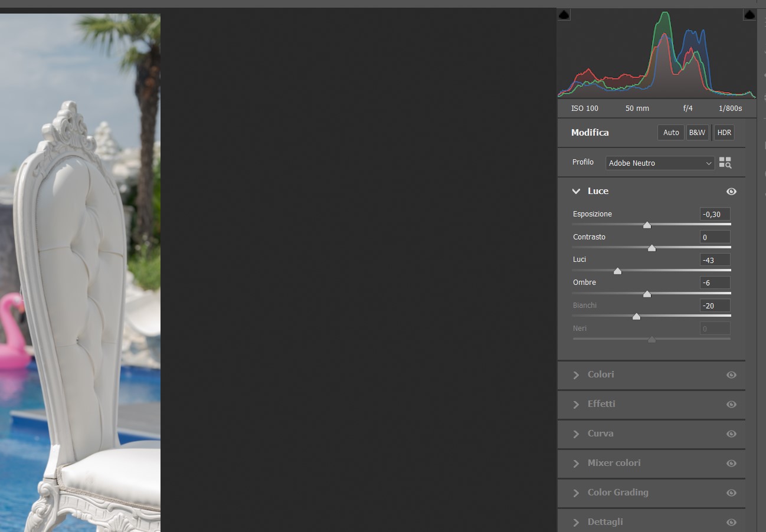Expand the Effetti section
The image size is (766, 532).
tap(576, 405)
